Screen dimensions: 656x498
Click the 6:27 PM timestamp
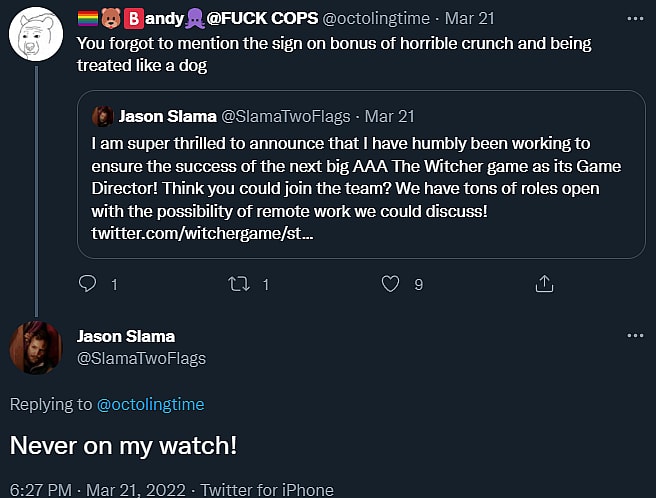click(40, 490)
